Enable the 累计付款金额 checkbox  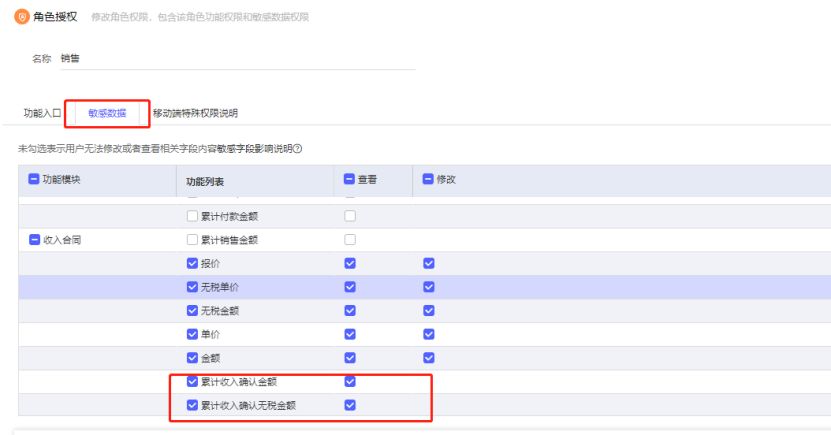click(193, 216)
